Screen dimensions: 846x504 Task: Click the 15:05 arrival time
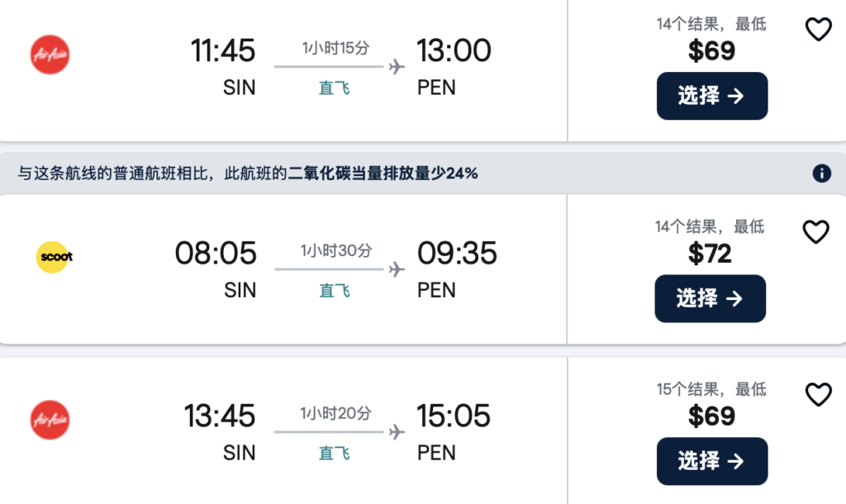(454, 416)
